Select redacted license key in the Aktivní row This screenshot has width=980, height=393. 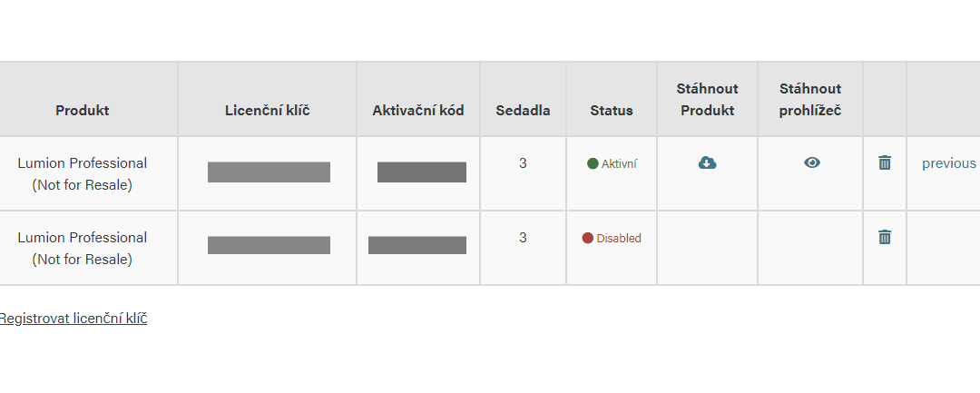(269, 172)
